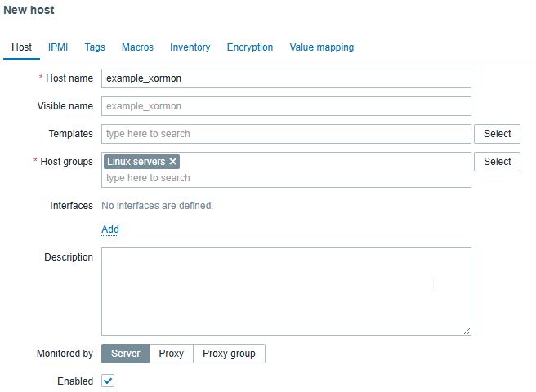536x392 pixels.
Task: Open the Macros tab
Action: [x=137, y=47]
